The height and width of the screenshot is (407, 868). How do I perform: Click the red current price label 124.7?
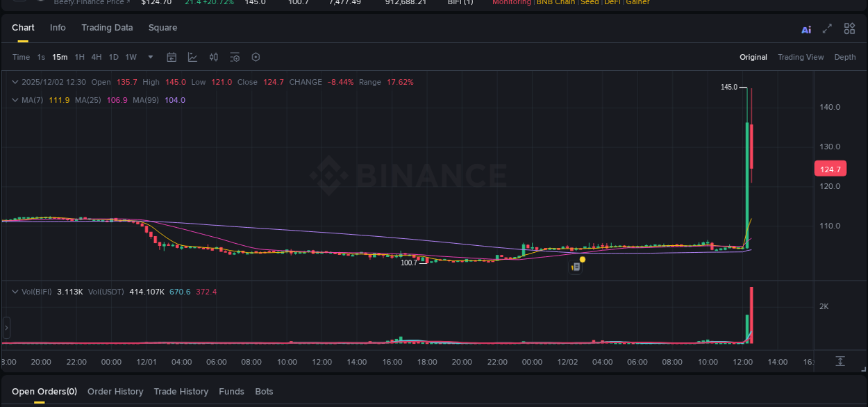click(x=831, y=168)
